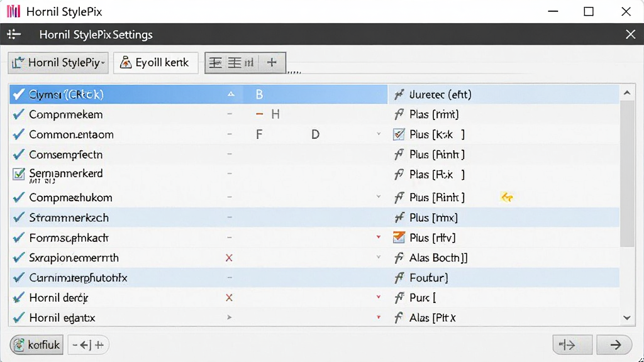Select the Foutur] entry
The height and width of the screenshot is (362, 644).
point(428,278)
